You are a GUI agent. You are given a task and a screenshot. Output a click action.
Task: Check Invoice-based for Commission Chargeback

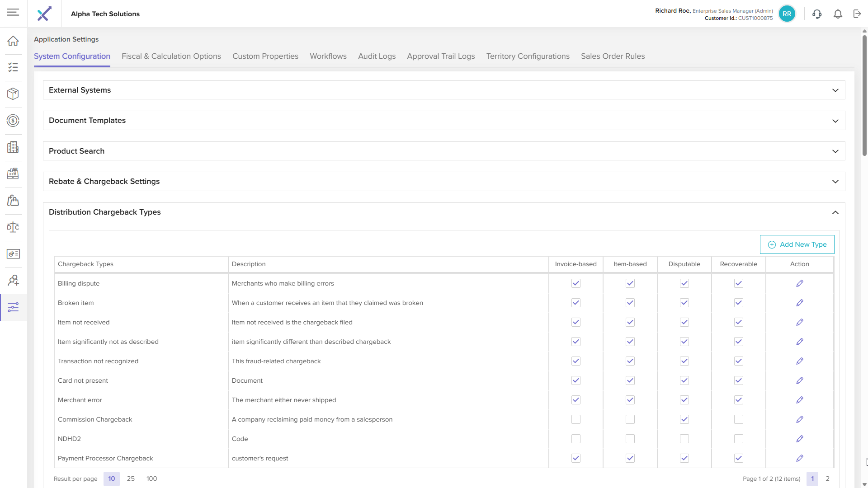coord(576,419)
